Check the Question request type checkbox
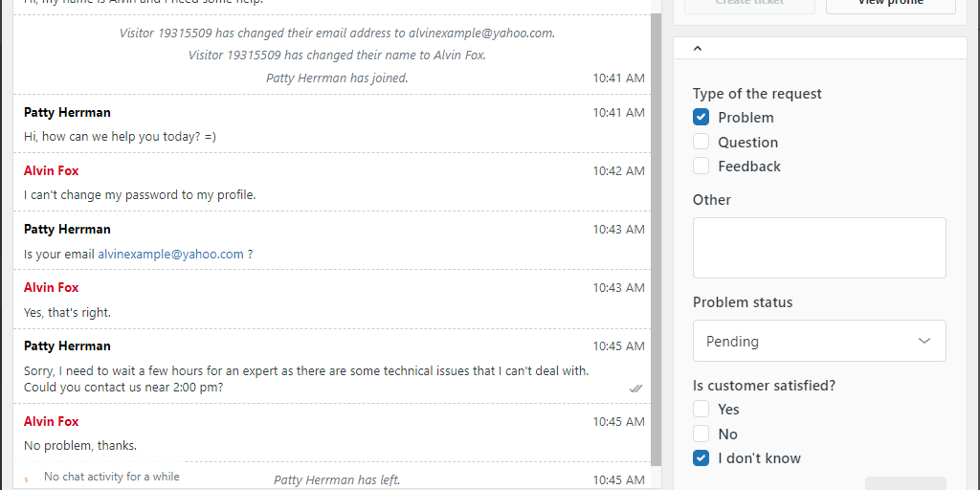The height and width of the screenshot is (490, 980). point(701,142)
